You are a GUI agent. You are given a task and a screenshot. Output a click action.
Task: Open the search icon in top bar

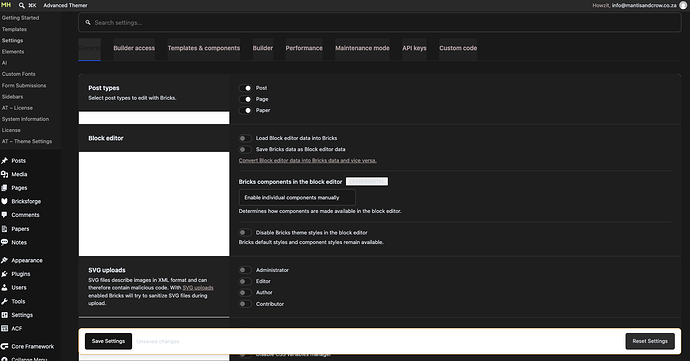(22, 5)
